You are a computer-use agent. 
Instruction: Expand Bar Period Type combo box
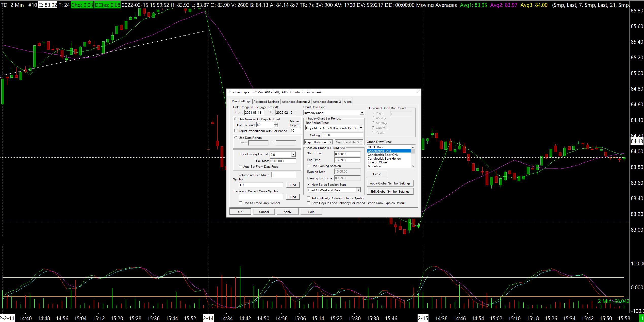point(361,128)
